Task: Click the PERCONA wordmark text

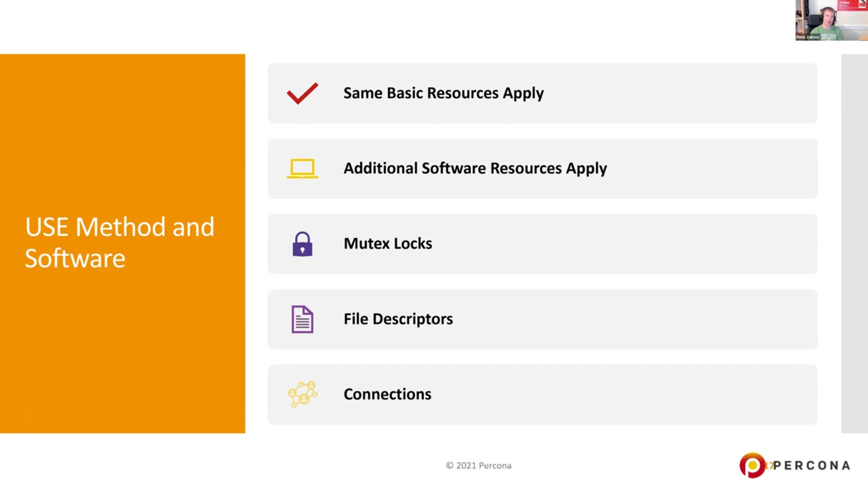Action: (812, 465)
